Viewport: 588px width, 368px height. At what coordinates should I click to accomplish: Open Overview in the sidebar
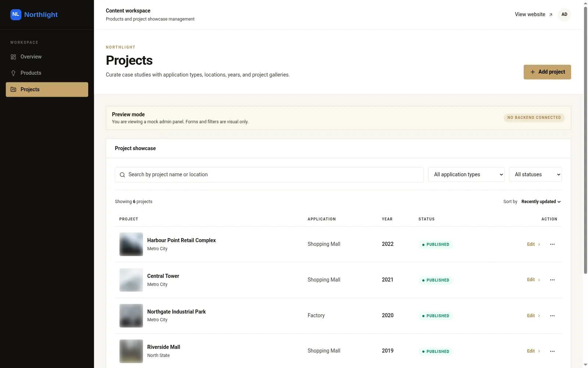(x=47, y=57)
